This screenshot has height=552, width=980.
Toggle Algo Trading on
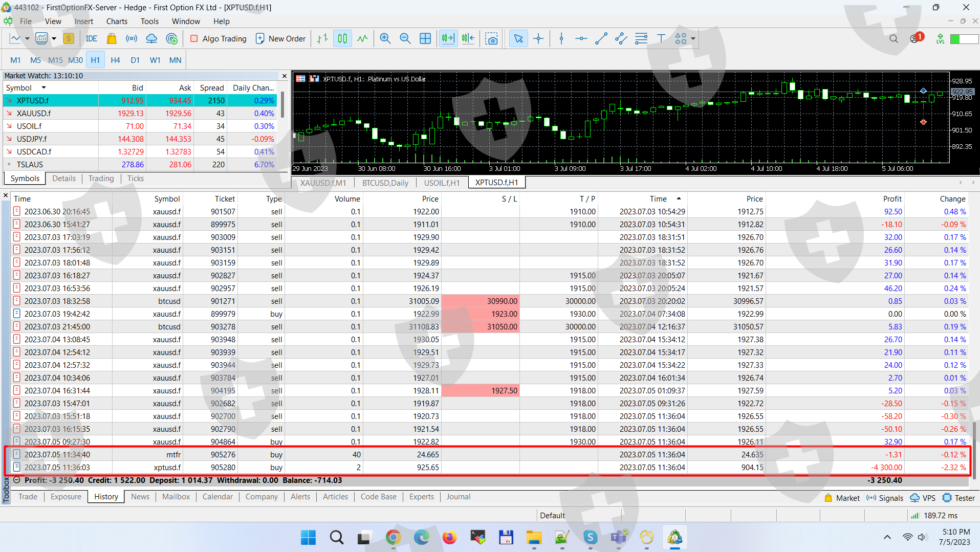[x=219, y=39]
